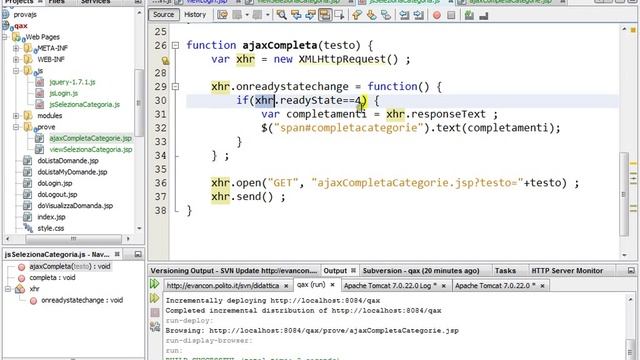Click Projects panel vertical scrollbar thumb

click(139, 102)
